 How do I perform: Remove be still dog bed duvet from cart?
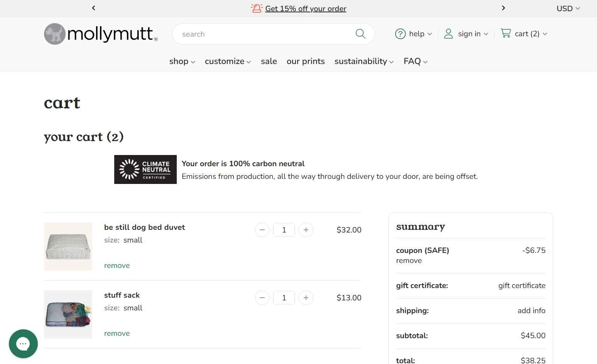tap(117, 265)
